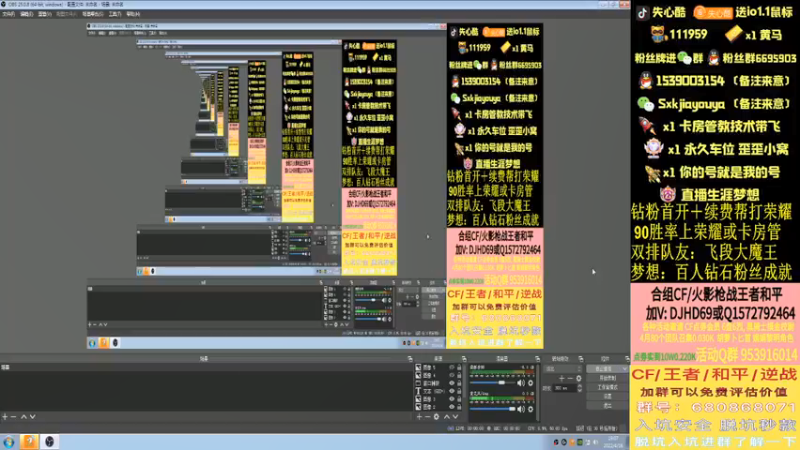Add a transition with the plus icon

(x=562, y=379)
